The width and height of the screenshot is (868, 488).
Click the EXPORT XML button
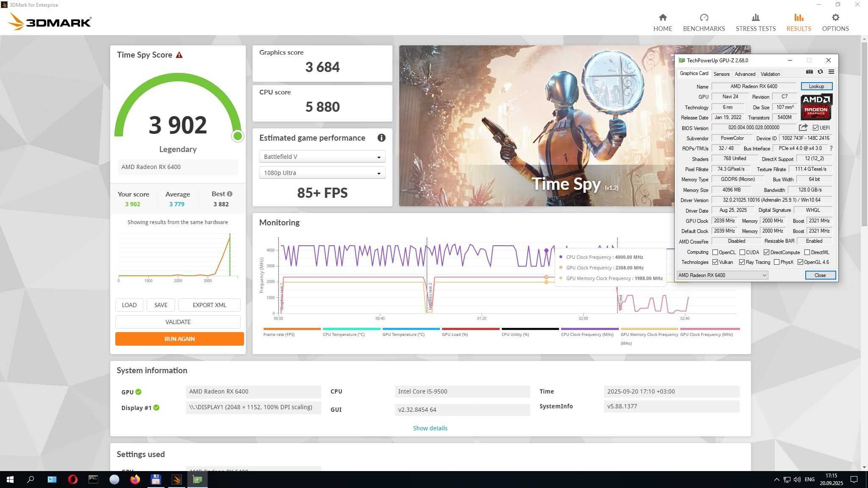pyautogui.click(x=209, y=305)
